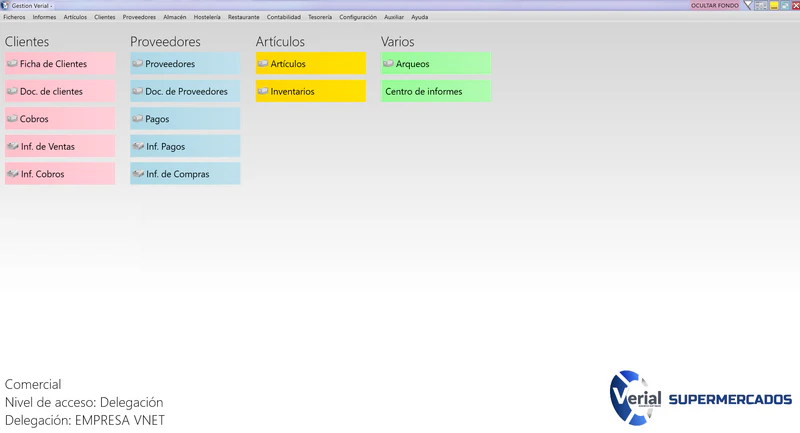Open the Ficha de Clientes tile
The height and width of the screenshot is (433, 800).
[x=60, y=64]
